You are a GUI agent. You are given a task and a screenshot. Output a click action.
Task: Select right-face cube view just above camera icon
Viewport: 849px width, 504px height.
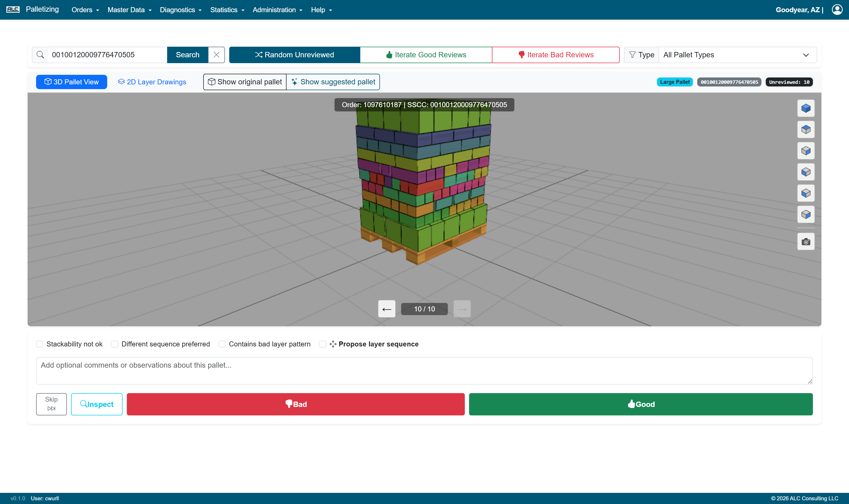click(806, 214)
